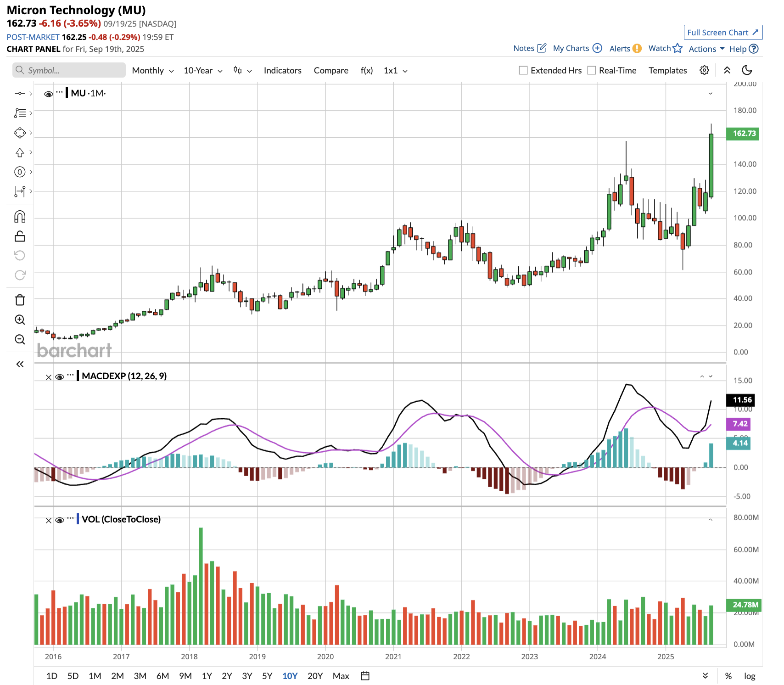Screen dimensions: 784x685
Task: Click the 162.73 current price label
Action: tap(743, 134)
